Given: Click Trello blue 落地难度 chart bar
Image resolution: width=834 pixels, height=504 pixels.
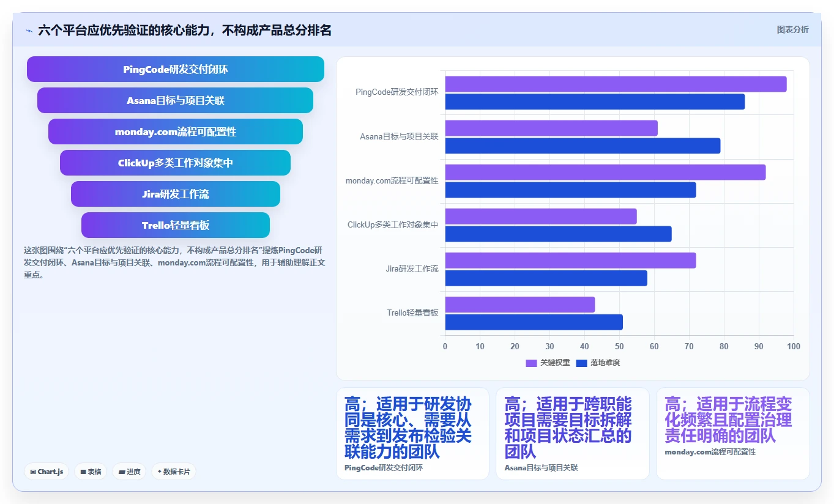Looking at the screenshot, I should [x=534, y=322].
